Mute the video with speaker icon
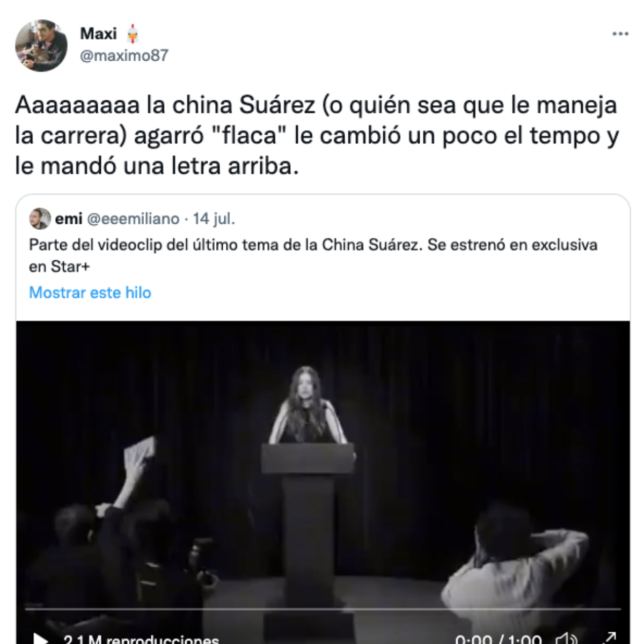This screenshot has height=644, width=644. point(567,639)
